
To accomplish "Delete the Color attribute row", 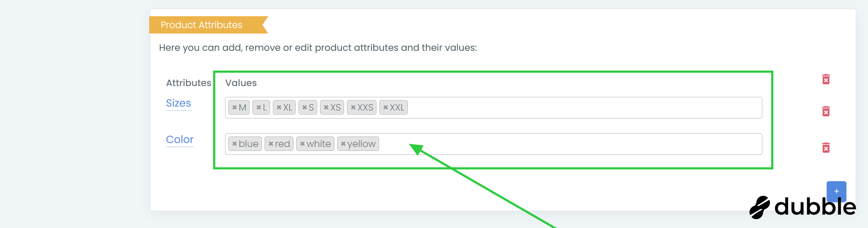I will pos(826,148).
